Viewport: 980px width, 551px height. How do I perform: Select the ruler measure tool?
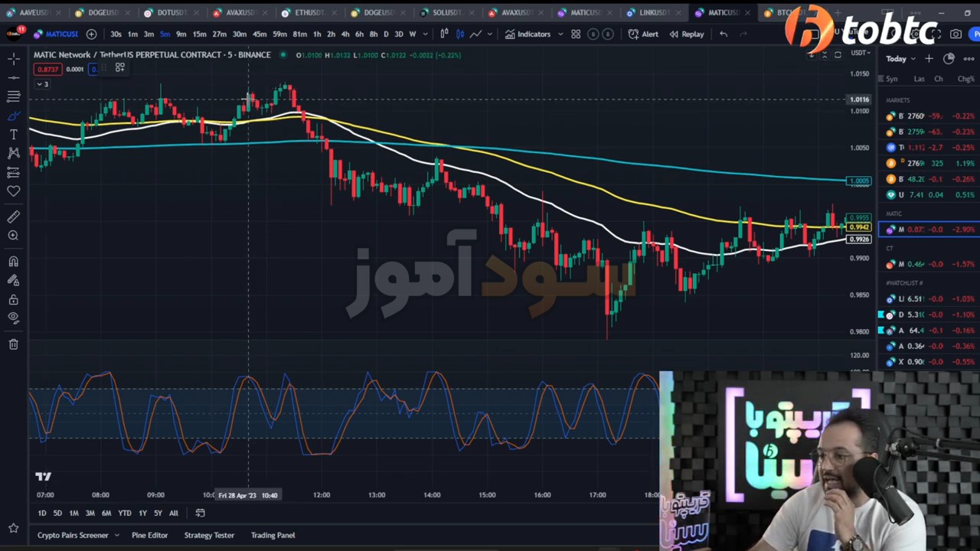(x=14, y=217)
